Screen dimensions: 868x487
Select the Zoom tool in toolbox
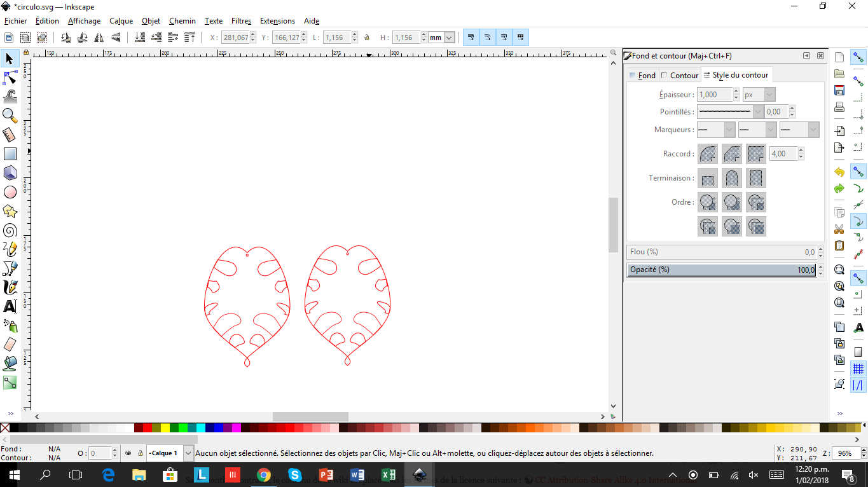[x=10, y=115]
